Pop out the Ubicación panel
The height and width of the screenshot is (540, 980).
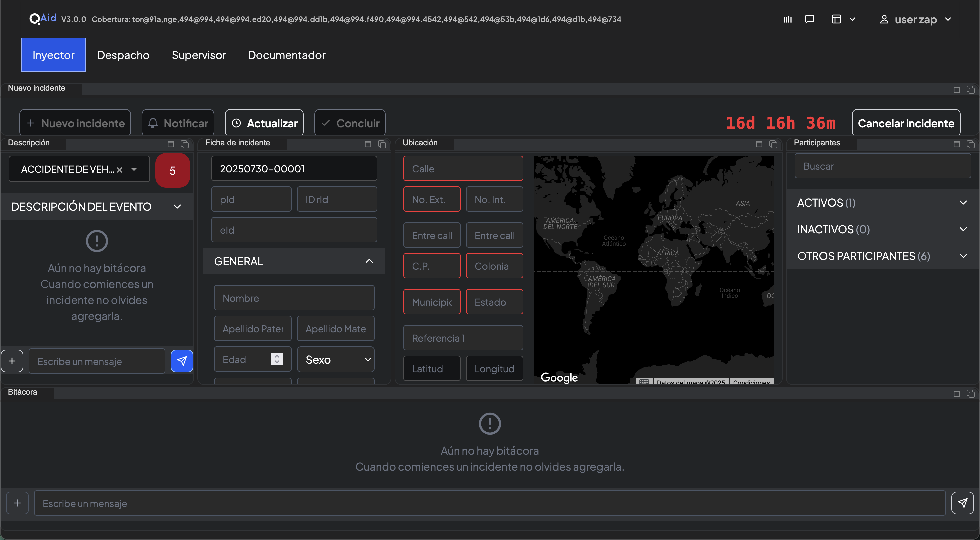click(x=773, y=144)
